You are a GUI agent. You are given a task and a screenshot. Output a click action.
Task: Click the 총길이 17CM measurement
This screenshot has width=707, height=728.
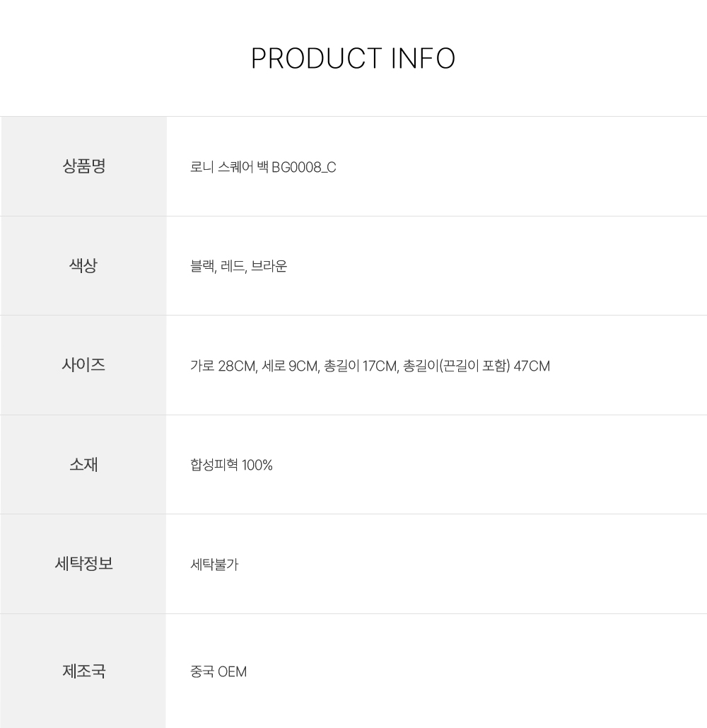click(x=361, y=366)
